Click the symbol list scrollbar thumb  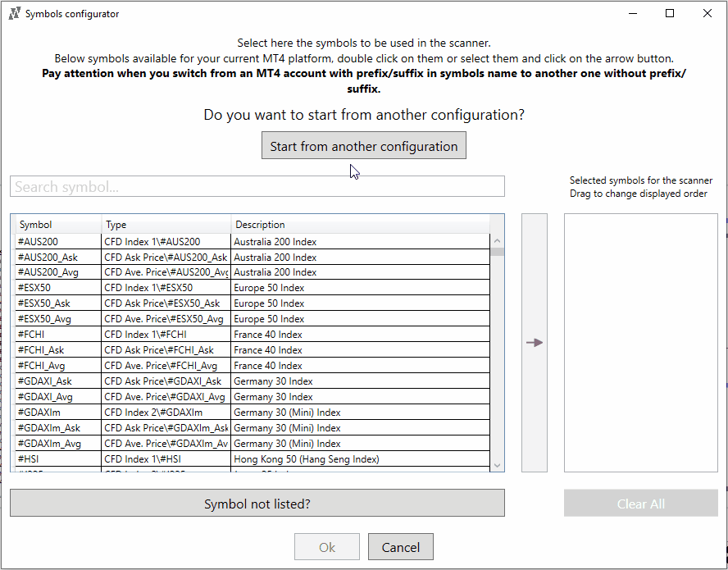point(498,252)
